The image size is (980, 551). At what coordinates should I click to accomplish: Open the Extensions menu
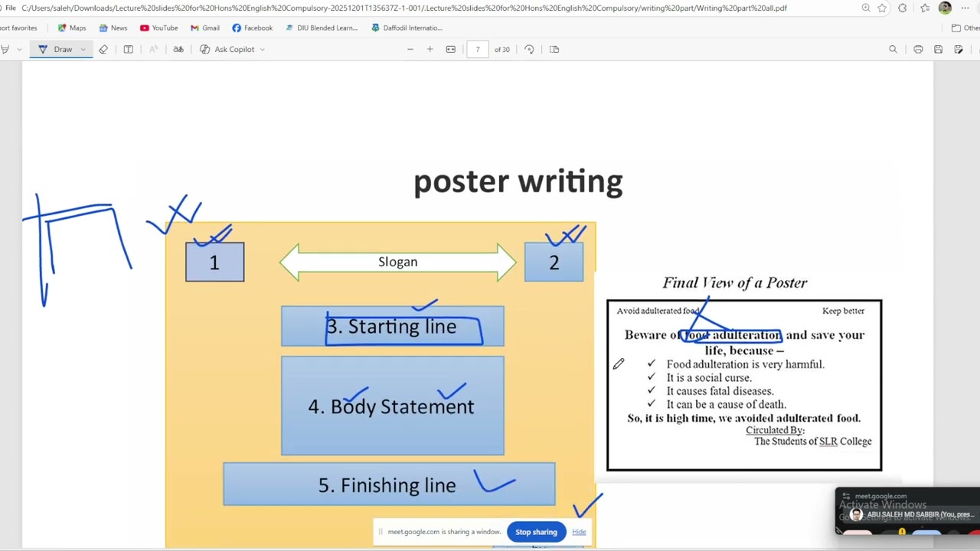[x=903, y=8]
